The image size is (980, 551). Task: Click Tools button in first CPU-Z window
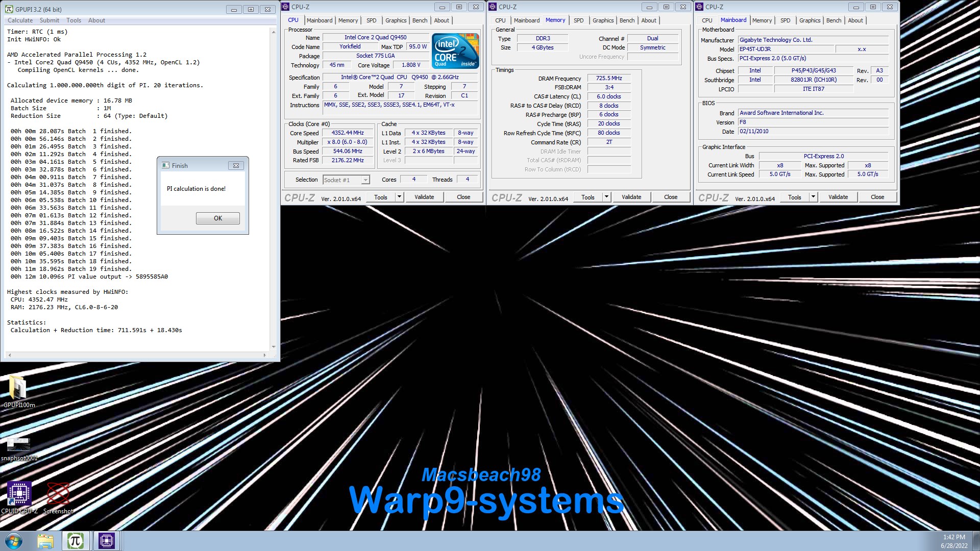coord(381,197)
